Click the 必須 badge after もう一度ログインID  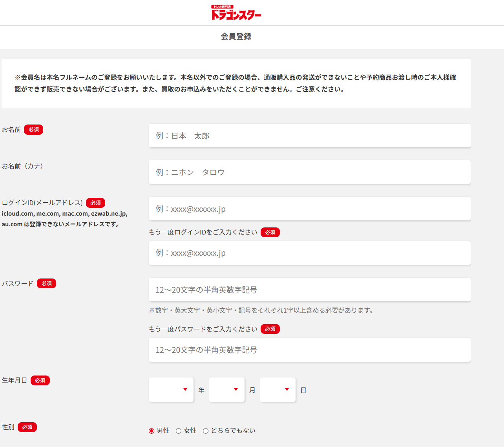tap(270, 233)
